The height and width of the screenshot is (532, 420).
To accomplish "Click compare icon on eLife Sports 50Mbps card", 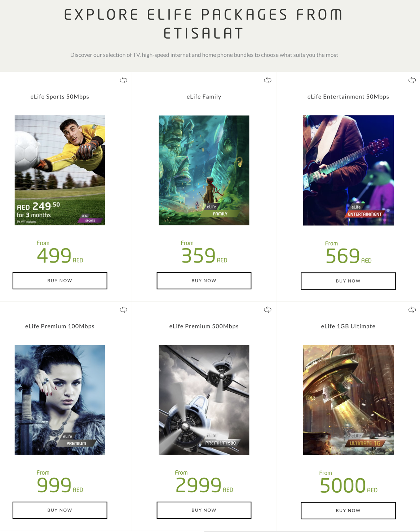I will tap(123, 80).
